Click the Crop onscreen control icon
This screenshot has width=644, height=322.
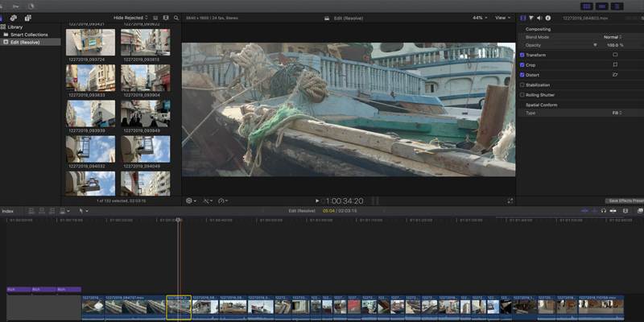coord(615,65)
